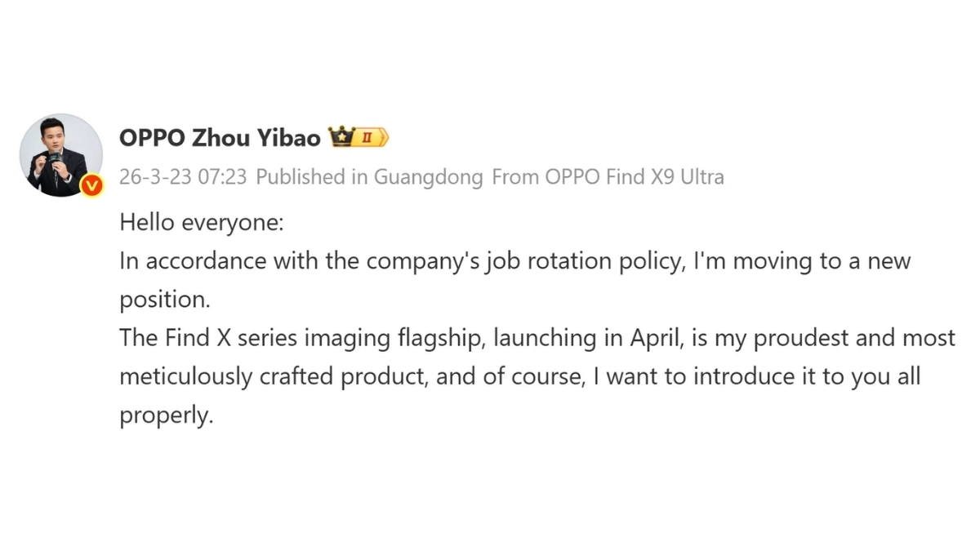980x551 pixels.
Task: Click the "From OPPO Find X9 Ultra" source
Action: pyautogui.click(x=608, y=177)
